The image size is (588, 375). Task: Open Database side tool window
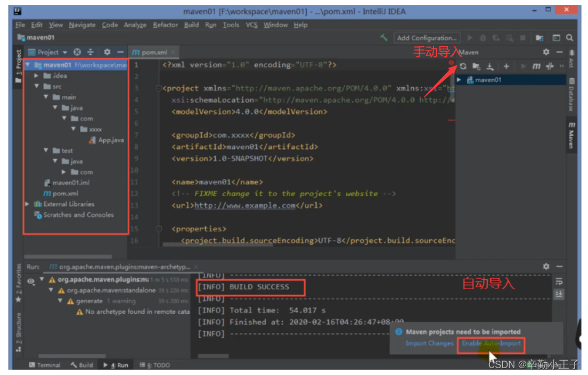coord(571,94)
